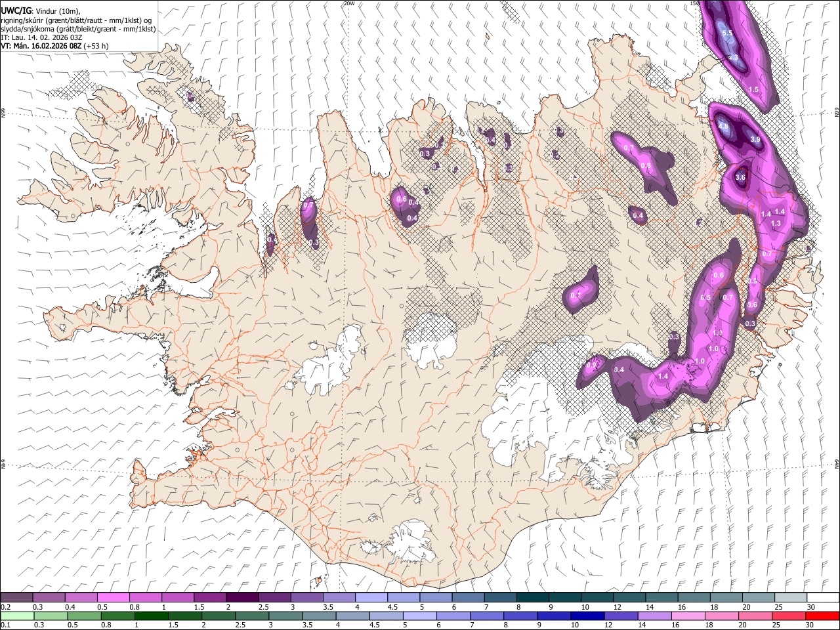Pick the 7 swatch in lower rain scale
This screenshot has width=840, height=630.
tap(487, 616)
